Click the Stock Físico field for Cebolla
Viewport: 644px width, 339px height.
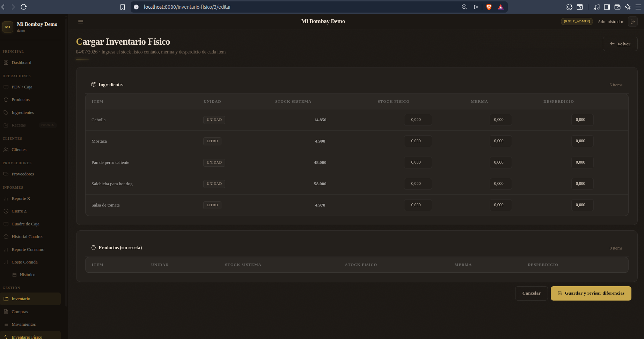[418, 120]
